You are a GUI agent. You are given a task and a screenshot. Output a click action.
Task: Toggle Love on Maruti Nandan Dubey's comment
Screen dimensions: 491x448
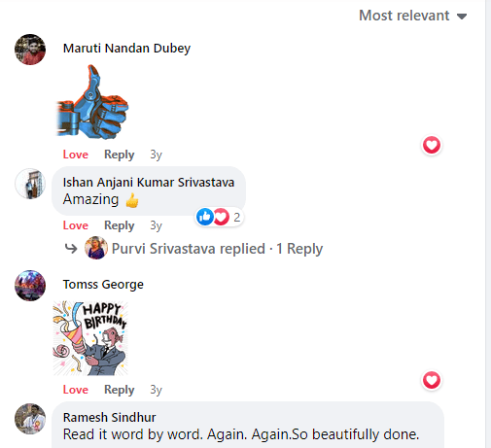(76, 155)
